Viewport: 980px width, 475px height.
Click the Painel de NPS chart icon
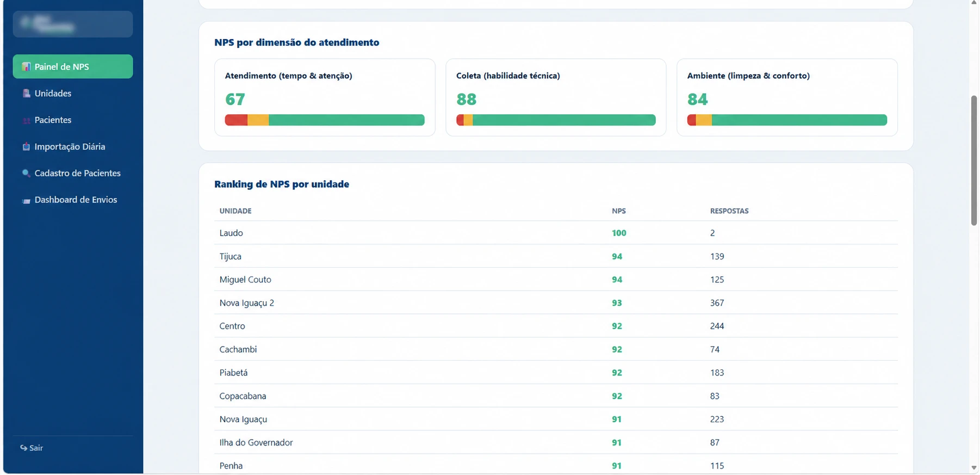(26, 67)
